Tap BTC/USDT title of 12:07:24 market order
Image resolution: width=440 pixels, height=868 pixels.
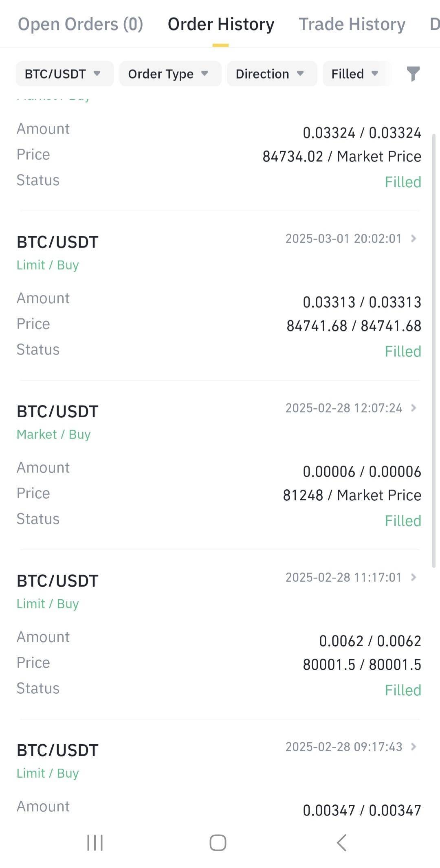coord(57,412)
